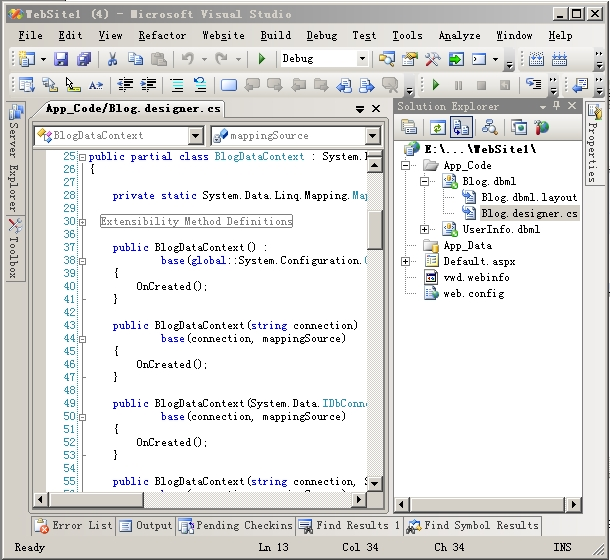Open the Tools menu

tap(407, 35)
